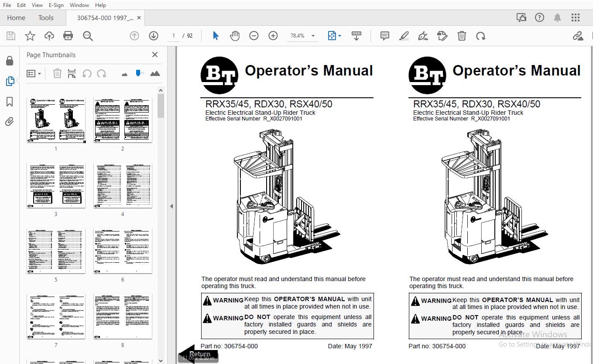Rotate thumbnails clockwise
This screenshot has width=593, height=364.
[102, 73]
